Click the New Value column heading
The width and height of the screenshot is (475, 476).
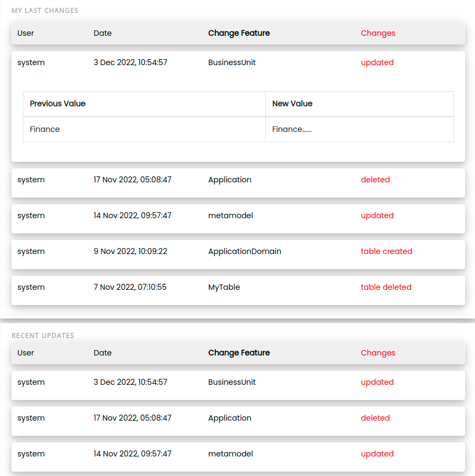coord(360,104)
